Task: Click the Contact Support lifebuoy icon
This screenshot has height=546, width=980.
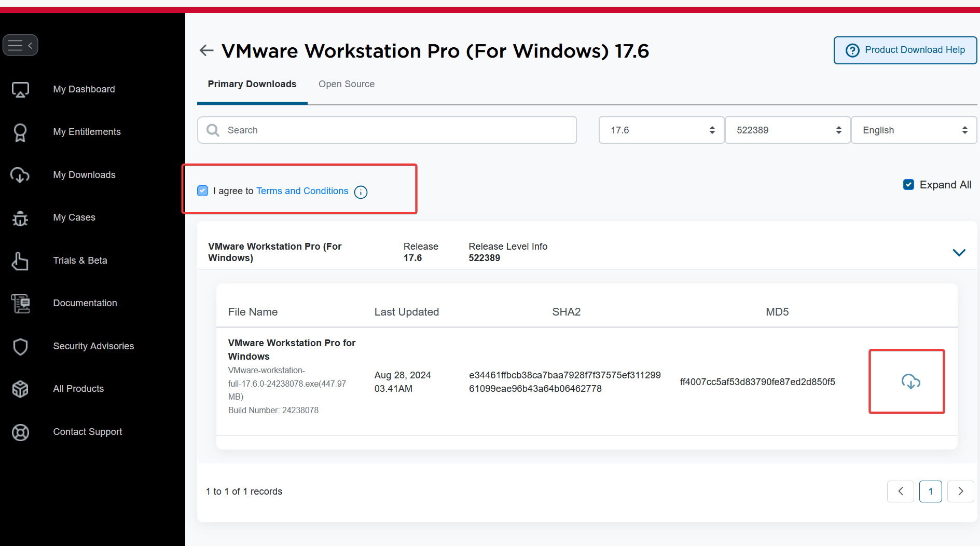Action: pos(20,432)
